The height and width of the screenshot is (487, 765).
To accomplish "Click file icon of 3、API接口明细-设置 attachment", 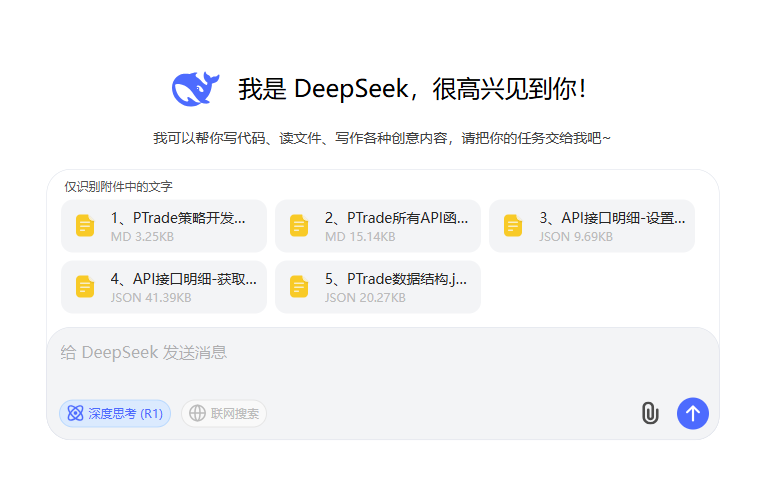I will coord(513,226).
